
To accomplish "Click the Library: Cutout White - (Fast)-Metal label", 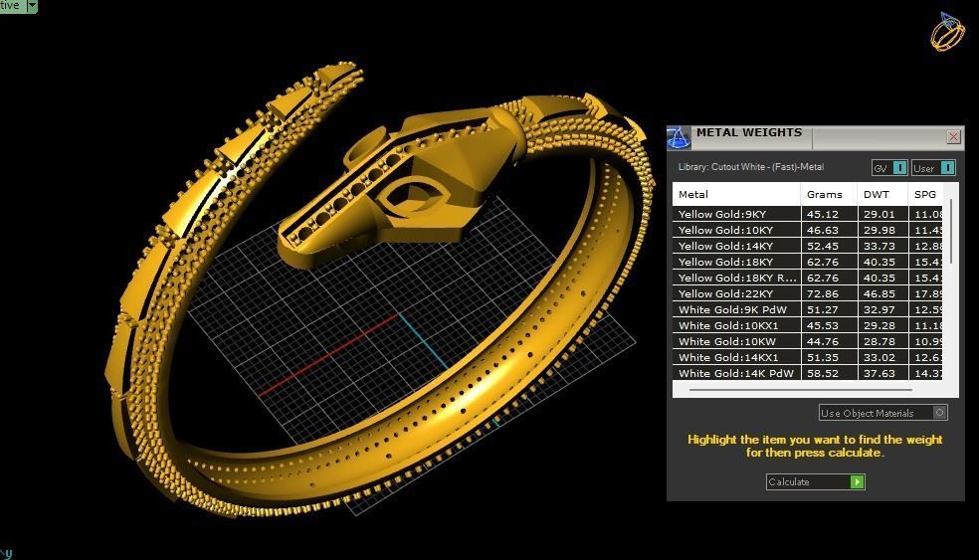I will click(750, 167).
